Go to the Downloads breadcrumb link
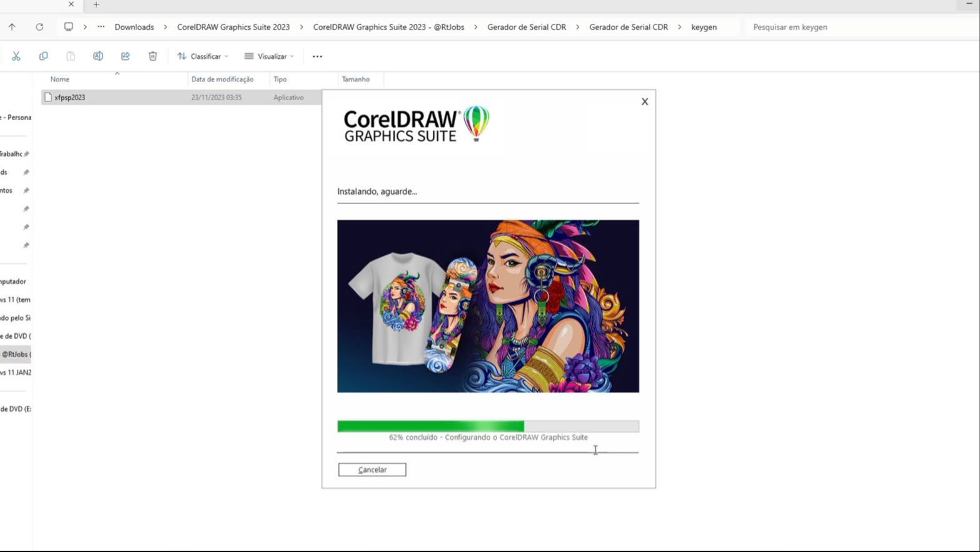 (x=134, y=27)
